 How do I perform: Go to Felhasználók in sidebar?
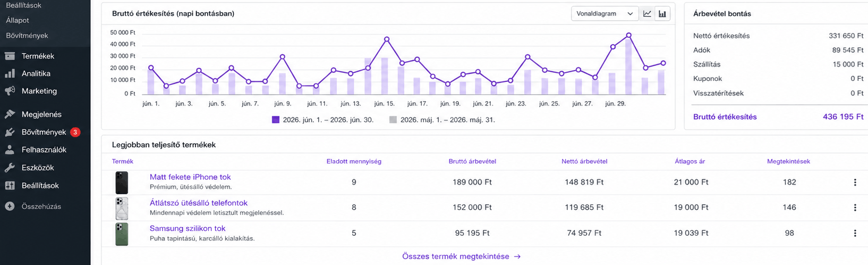pyautogui.click(x=44, y=150)
